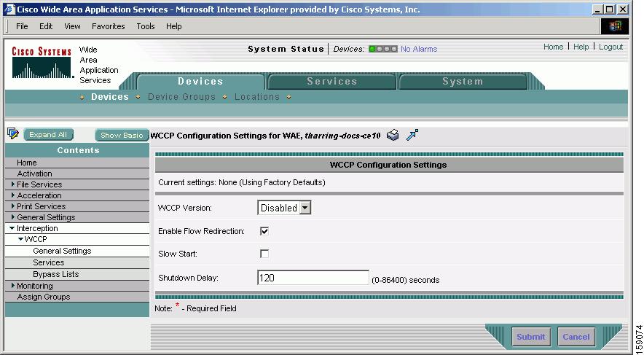This screenshot has width=644, height=355.
Task: Open the Favorites menu
Action: point(109,26)
